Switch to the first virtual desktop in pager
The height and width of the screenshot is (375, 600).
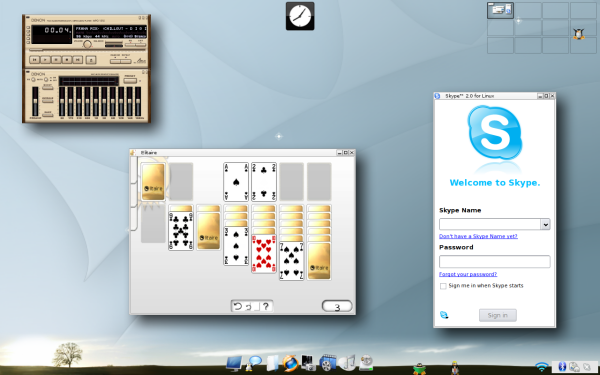[x=500, y=10]
